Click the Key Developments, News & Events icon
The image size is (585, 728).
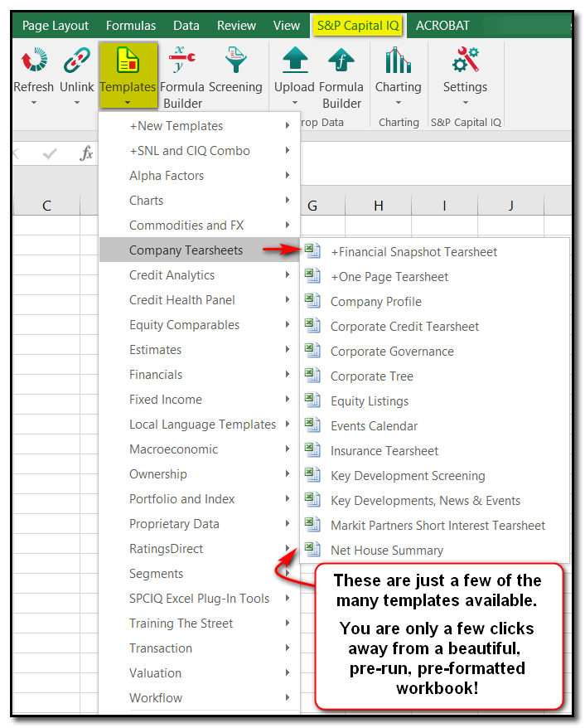point(312,499)
